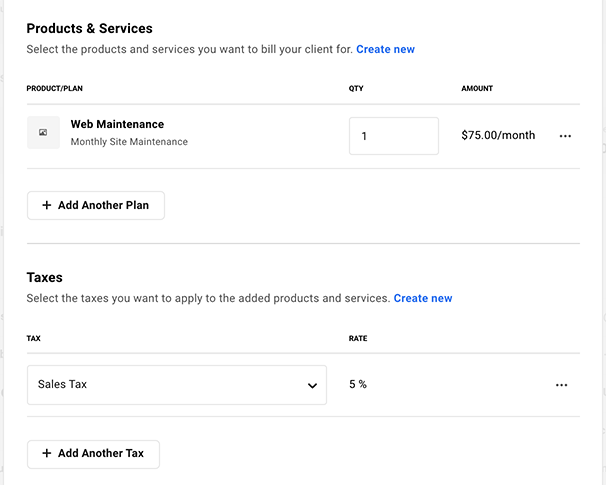Click the chevron arrow in the tax selector
The image size is (606, 485).
pyautogui.click(x=312, y=385)
